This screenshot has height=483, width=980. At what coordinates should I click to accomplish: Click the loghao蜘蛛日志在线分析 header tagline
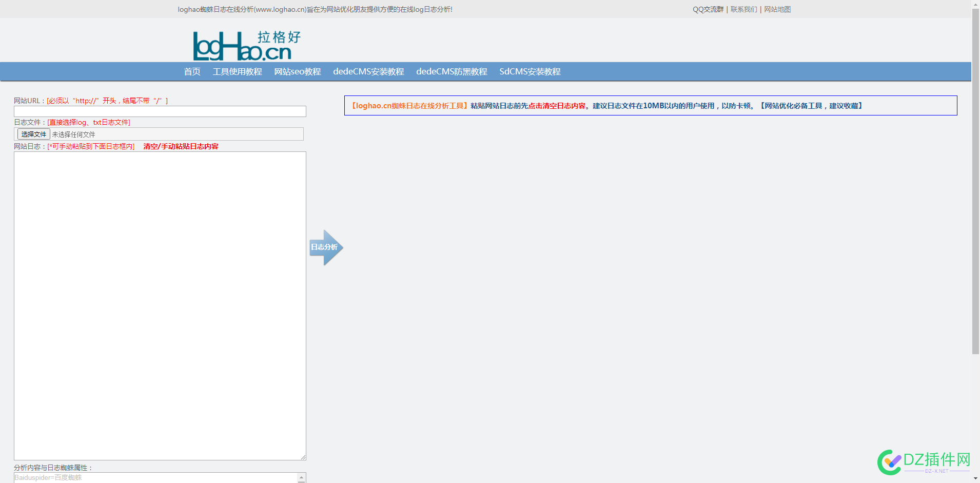pyautogui.click(x=315, y=9)
